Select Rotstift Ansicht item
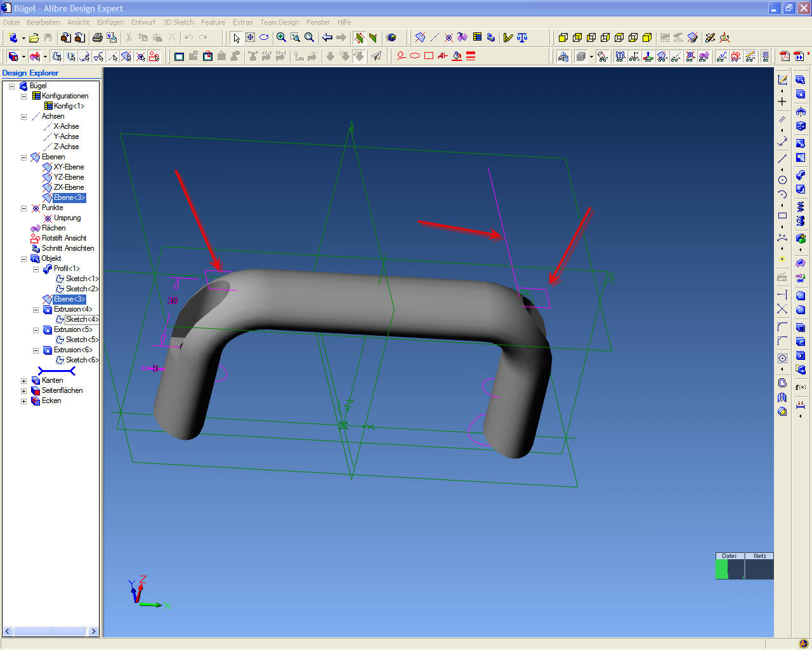This screenshot has width=812, height=650. (x=63, y=238)
